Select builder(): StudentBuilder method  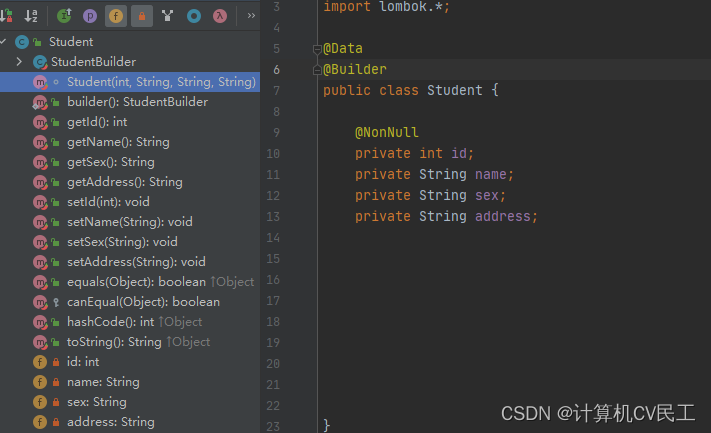coord(137,102)
